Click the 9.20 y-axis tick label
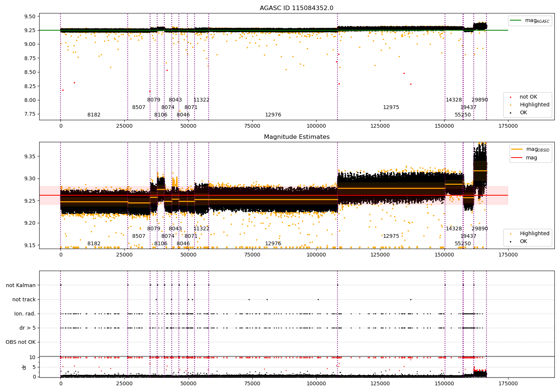The height and width of the screenshot is (392, 560). (x=29, y=223)
